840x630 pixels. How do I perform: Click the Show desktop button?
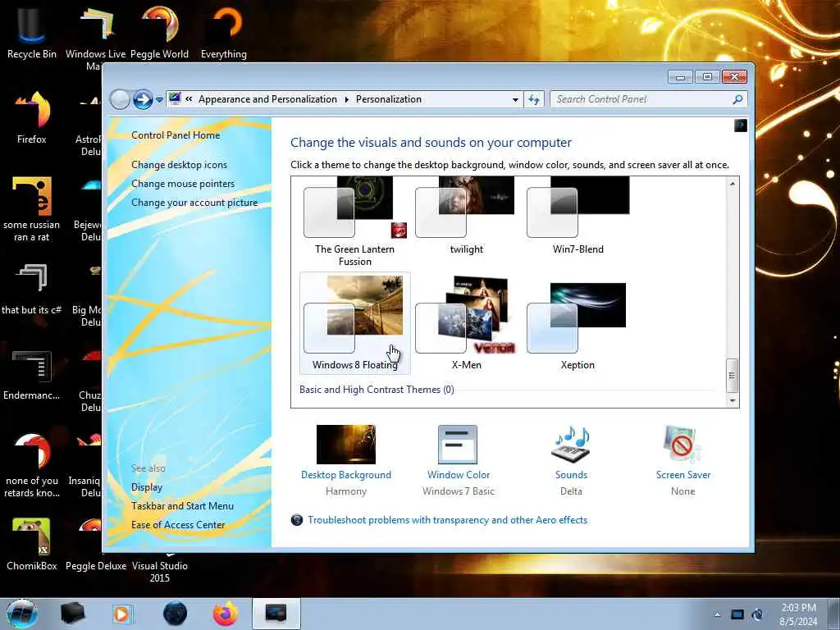click(834, 614)
